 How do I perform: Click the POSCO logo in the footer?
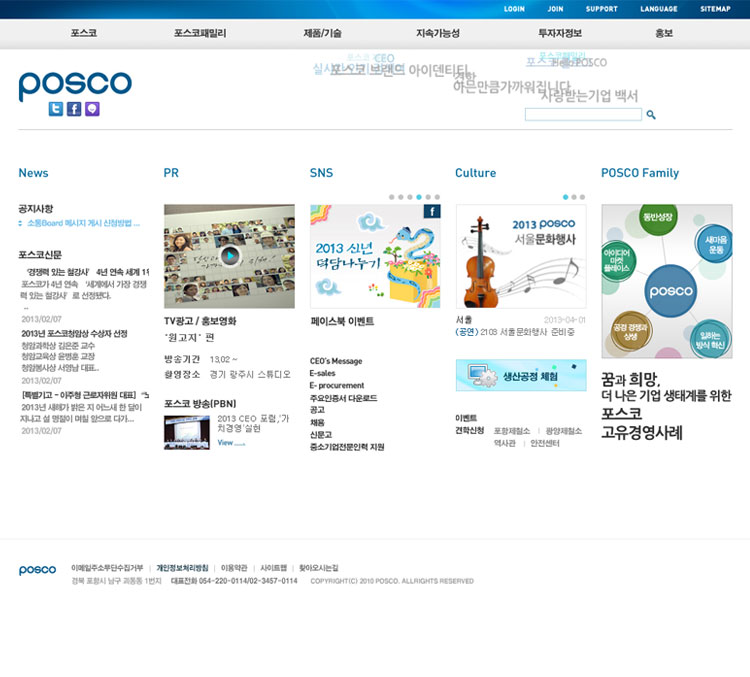click(x=37, y=570)
